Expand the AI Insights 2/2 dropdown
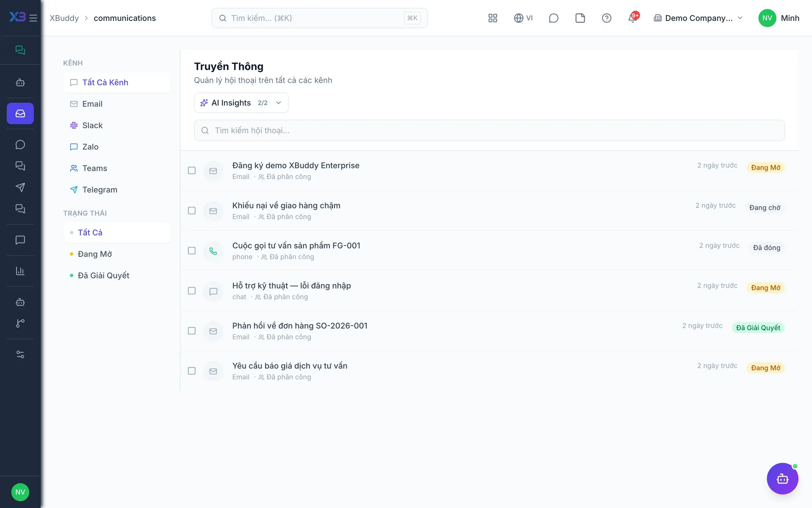This screenshot has height=508, width=812. 241,103
